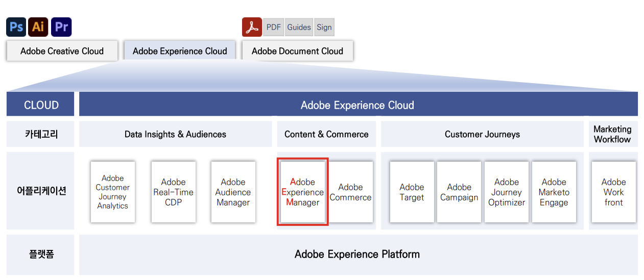The image size is (644, 280).
Task: Click the Photoshop Ps icon
Action: (16, 27)
